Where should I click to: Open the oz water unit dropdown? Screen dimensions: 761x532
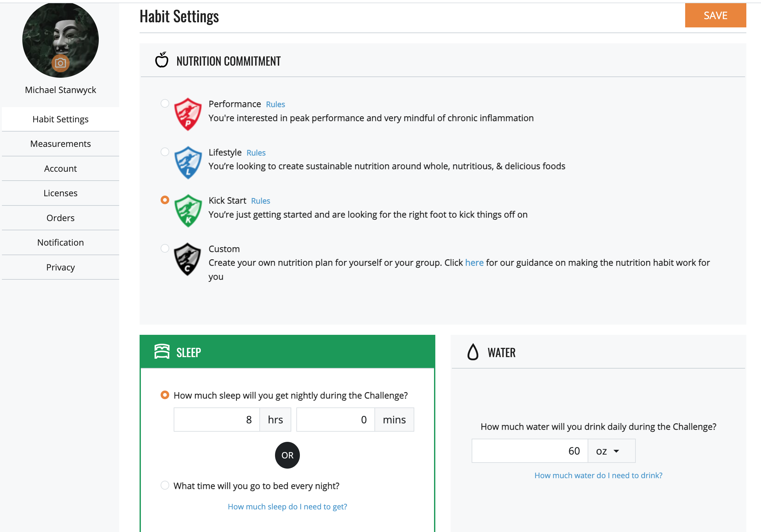click(x=611, y=451)
